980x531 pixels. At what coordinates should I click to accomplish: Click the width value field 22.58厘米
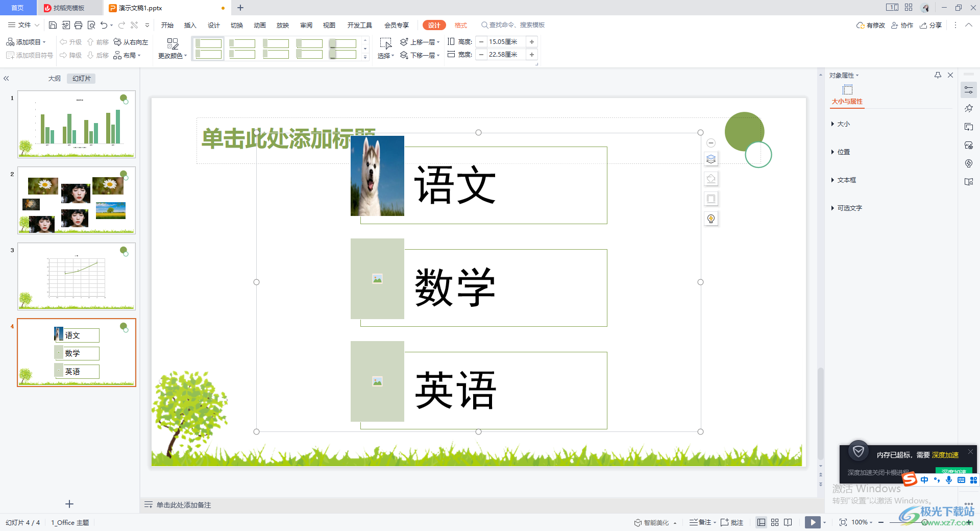506,55
